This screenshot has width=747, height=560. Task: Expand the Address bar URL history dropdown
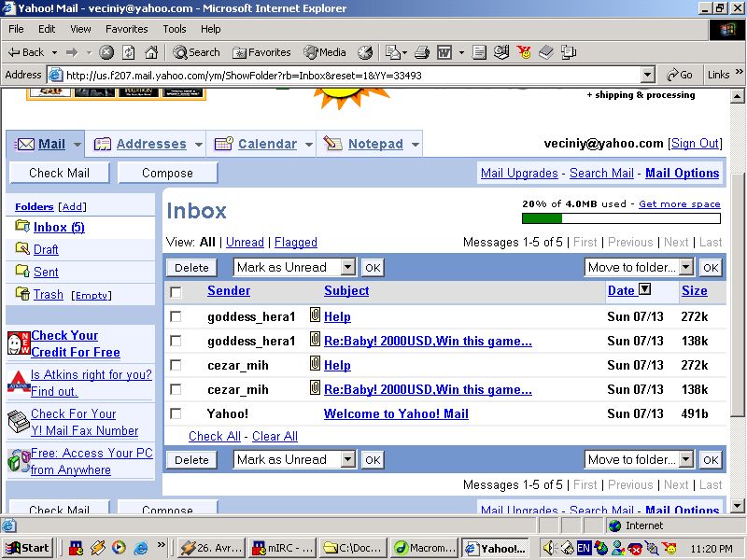[x=647, y=75]
